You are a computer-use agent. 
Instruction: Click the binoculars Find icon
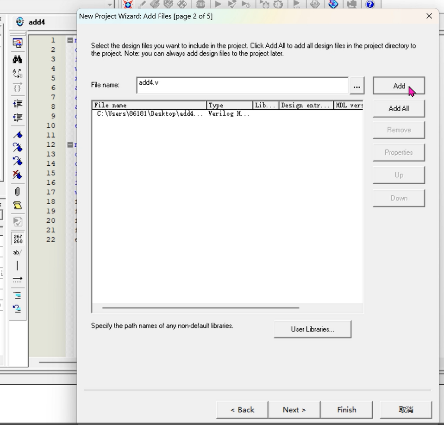[x=17, y=60]
